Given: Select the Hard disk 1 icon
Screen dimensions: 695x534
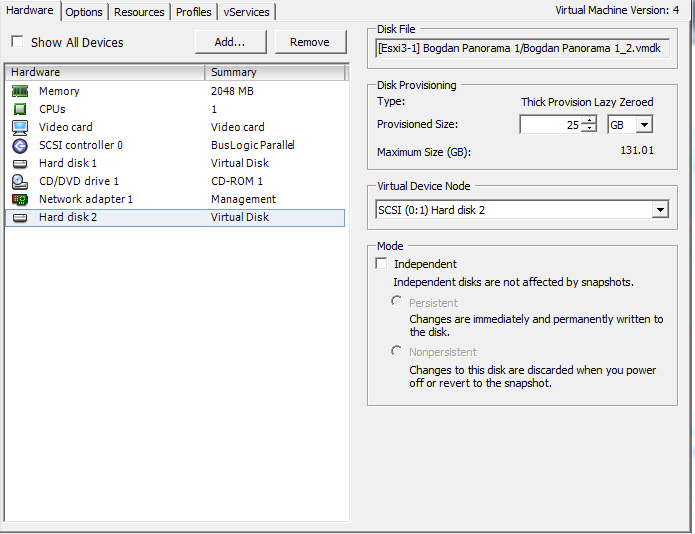Looking at the screenshot, I should coord(20,163).
